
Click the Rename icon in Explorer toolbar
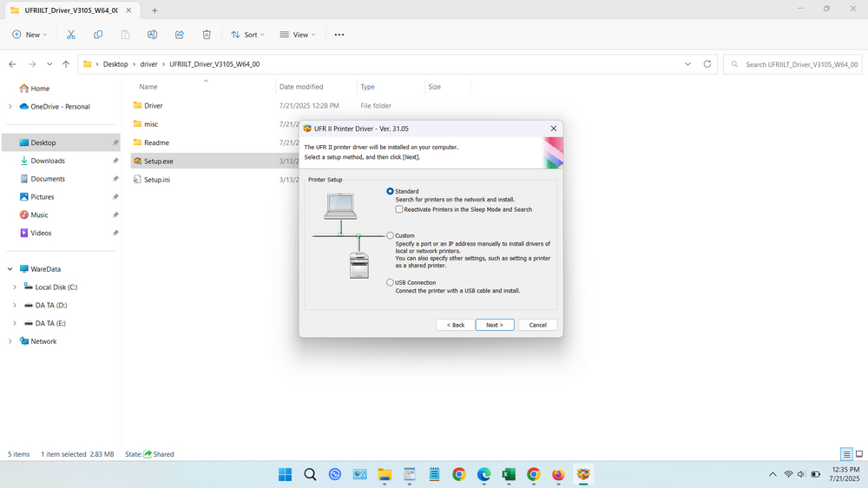point(152,35)
